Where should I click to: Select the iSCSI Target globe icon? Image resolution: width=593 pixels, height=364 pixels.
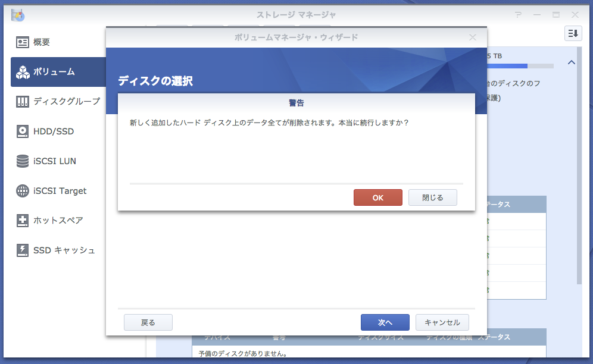pos(23,190)
